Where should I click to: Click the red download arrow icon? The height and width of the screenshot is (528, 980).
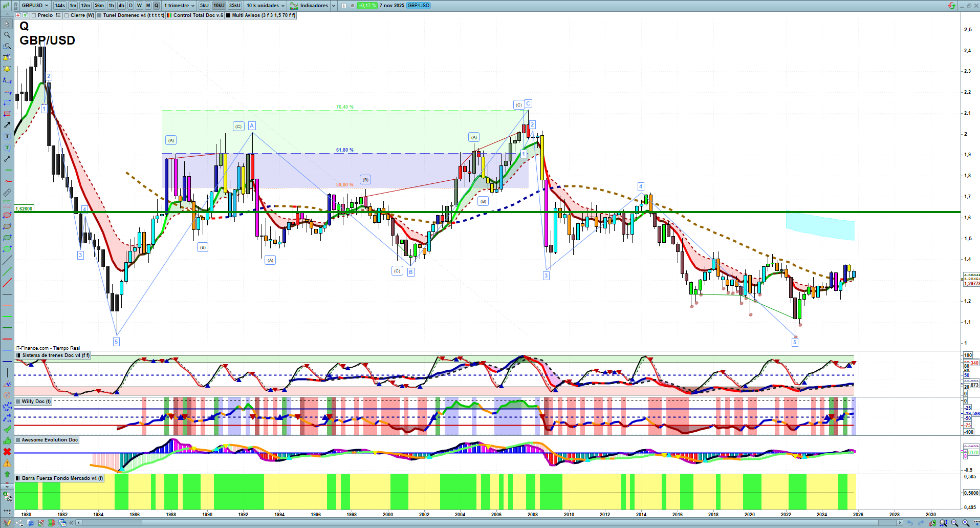[x=18, y=15]
